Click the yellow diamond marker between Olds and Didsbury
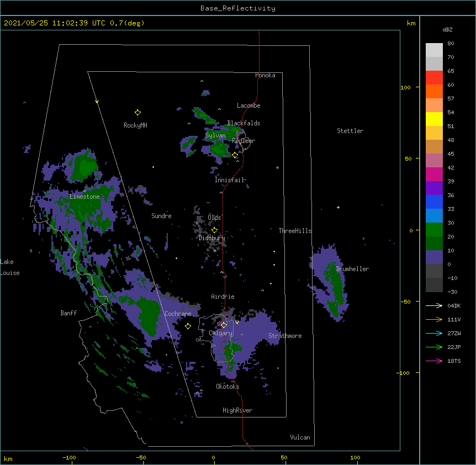The height and width of the screenshot is (465, 476). 214,230
